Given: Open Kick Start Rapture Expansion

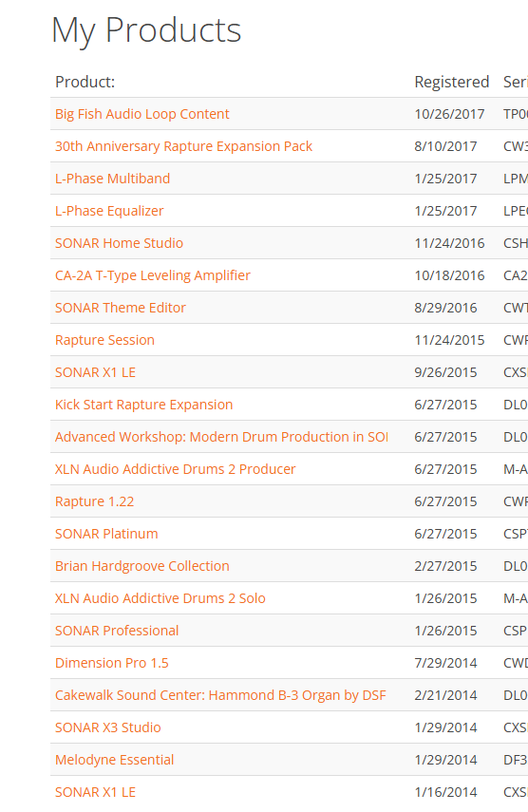Looking at the screenshot, I should tap(144, 405).
